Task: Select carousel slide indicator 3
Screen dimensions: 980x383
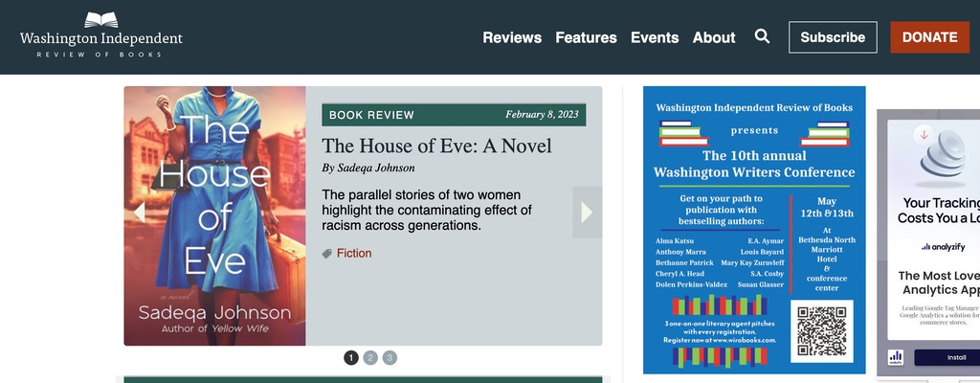Action: [x=390, y=358]
